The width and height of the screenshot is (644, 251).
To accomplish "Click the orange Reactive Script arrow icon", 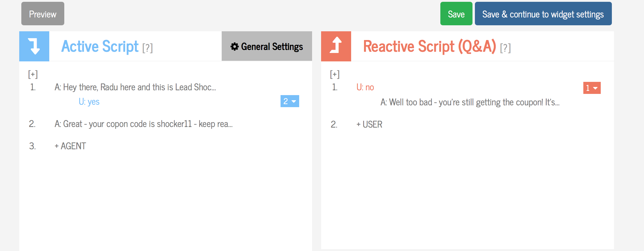I will coord(336,46).
